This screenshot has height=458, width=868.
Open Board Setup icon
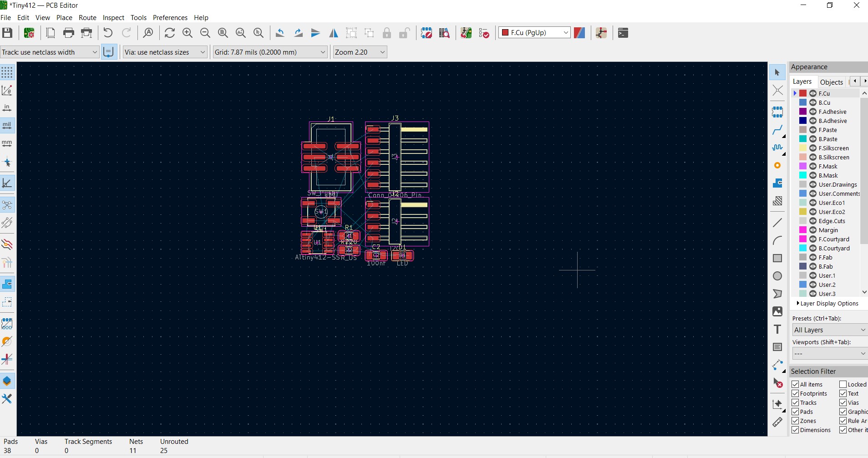click(x=29, y=33)
